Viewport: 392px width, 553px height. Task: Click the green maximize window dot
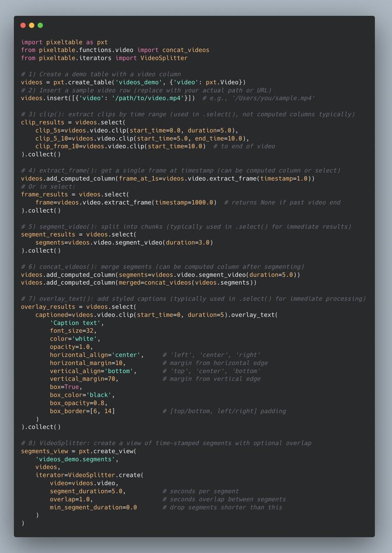[41, 25]
